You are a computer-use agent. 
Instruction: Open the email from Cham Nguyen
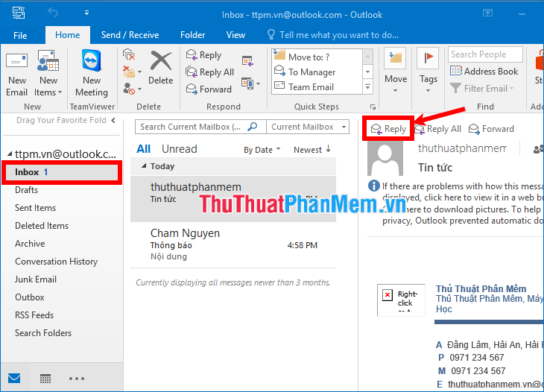(233, 244)
